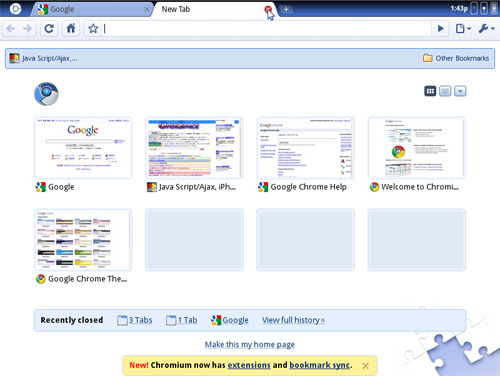The image size is (500, 376).
Task: Open the Chromium logo menu at top left
Action: [15, 9]
